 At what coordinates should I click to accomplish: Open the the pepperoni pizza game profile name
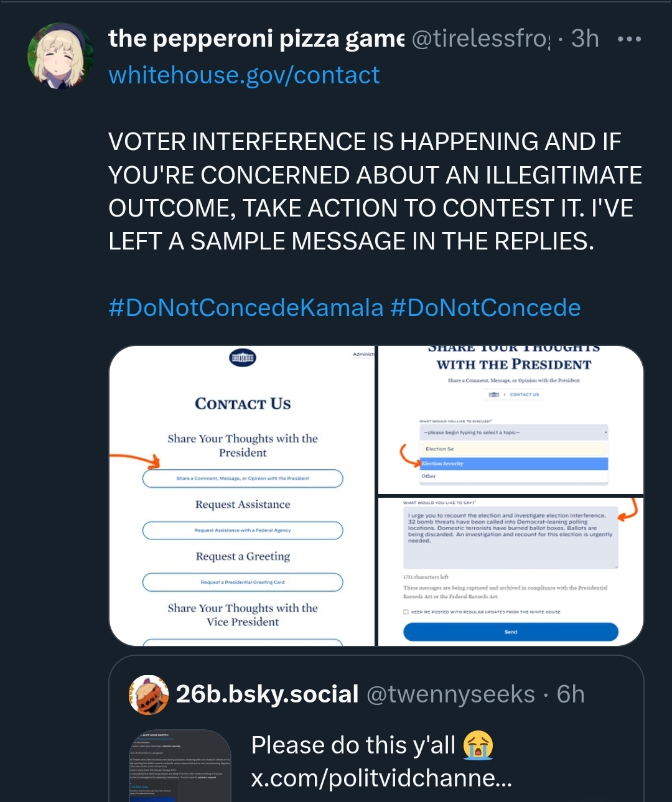click(x=256, y=39)
